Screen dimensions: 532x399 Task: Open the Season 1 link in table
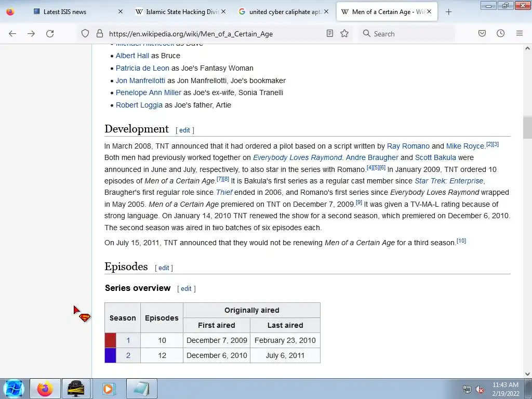pos(128,340)
